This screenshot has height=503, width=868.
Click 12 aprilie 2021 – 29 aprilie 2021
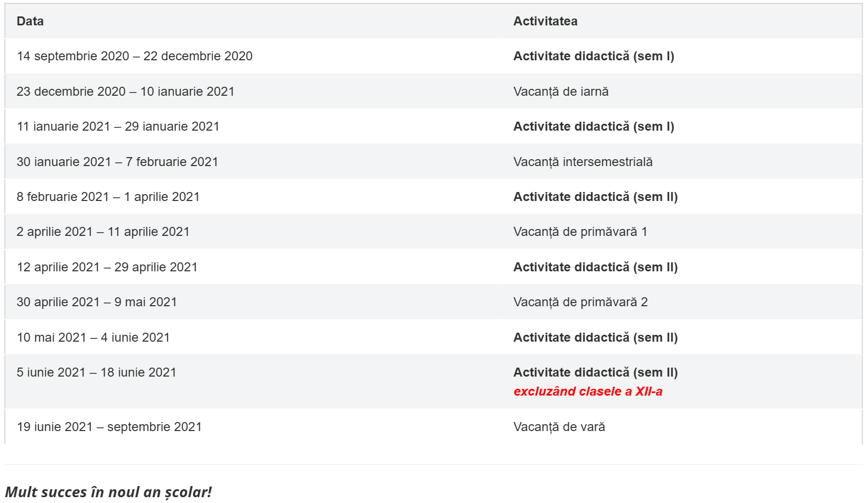tap(107, 267)
